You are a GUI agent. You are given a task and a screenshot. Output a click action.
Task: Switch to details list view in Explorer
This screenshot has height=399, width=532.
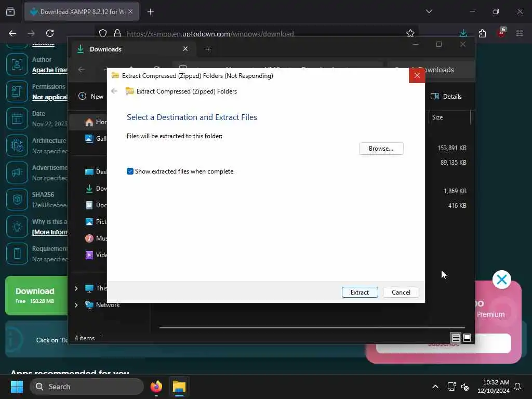tap(456, 338)
